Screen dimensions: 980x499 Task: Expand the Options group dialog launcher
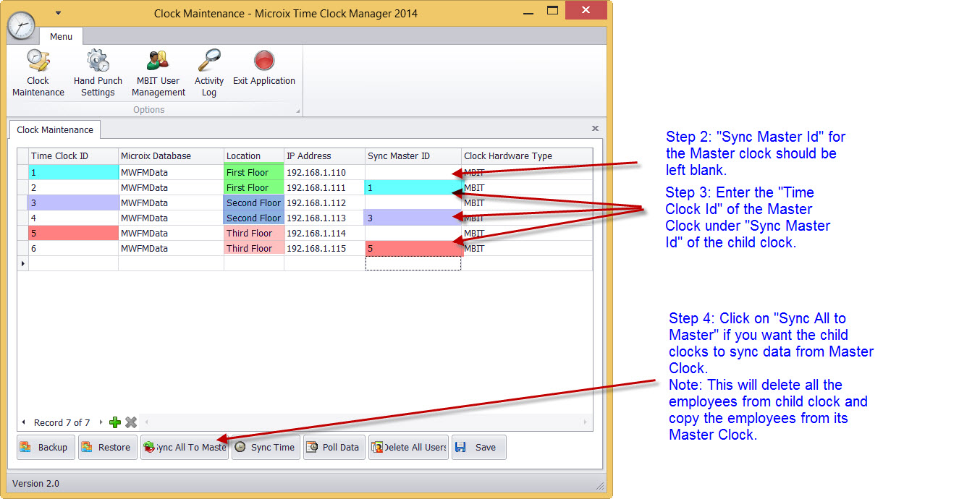(x=297, y=111)
